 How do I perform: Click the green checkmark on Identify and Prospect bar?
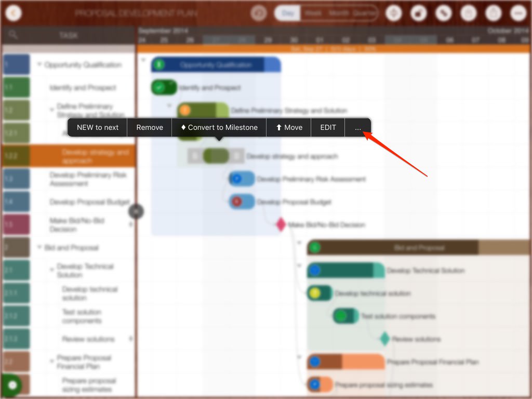(x=159, y=87)
